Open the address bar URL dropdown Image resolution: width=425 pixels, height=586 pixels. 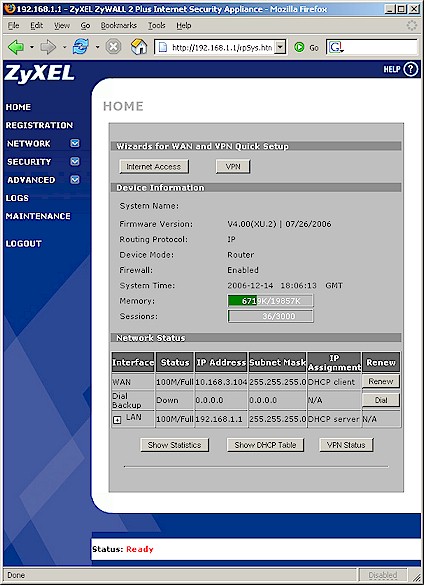280,47
